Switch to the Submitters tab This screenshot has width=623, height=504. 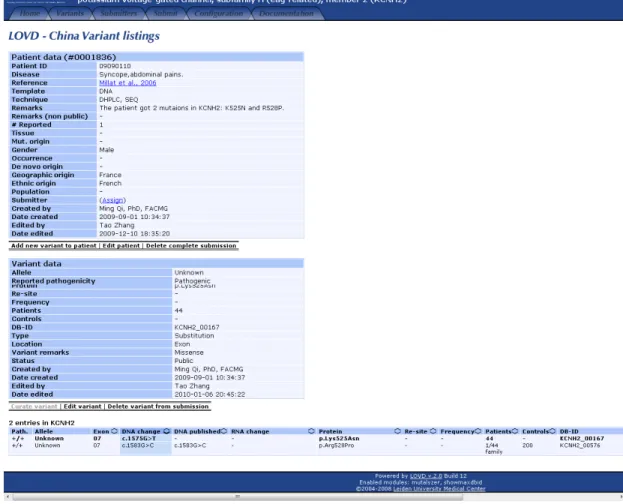119,14
